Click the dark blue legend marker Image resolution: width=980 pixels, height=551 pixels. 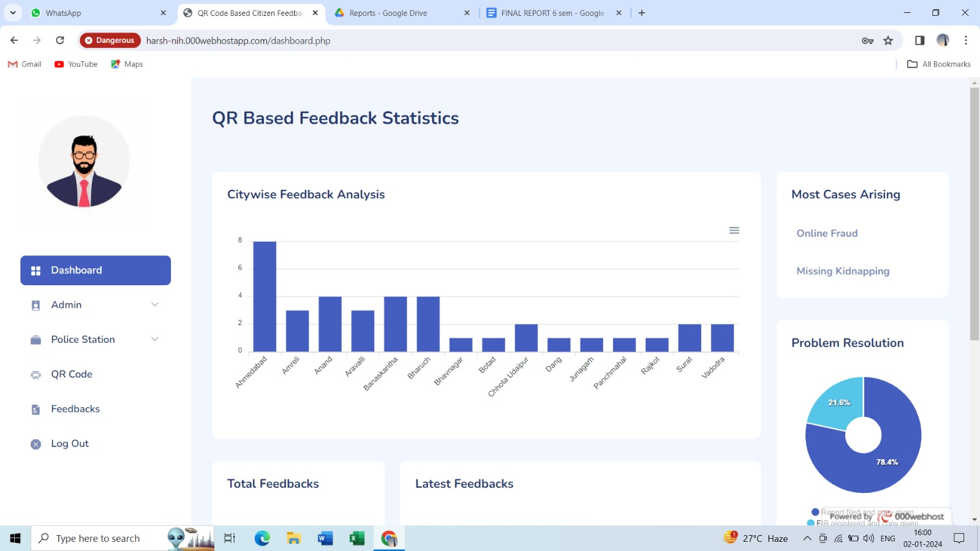(815, 512)
